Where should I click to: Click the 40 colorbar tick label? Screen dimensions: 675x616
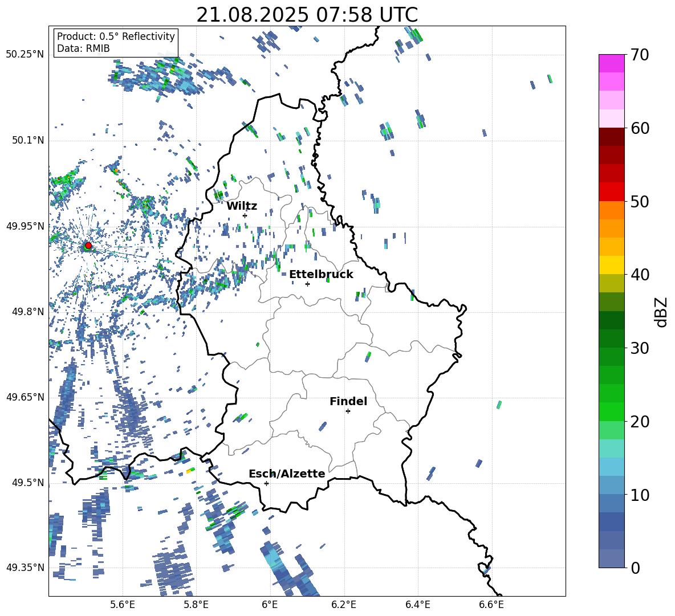point(640,275)
